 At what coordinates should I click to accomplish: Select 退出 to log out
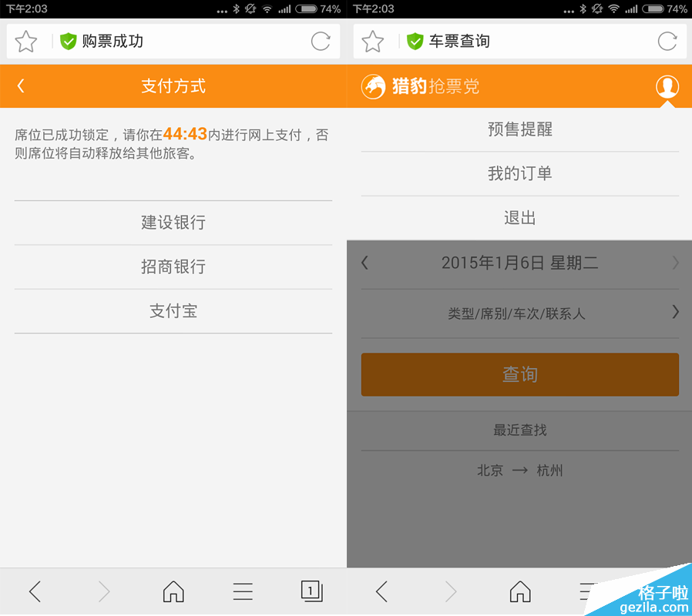520,218
